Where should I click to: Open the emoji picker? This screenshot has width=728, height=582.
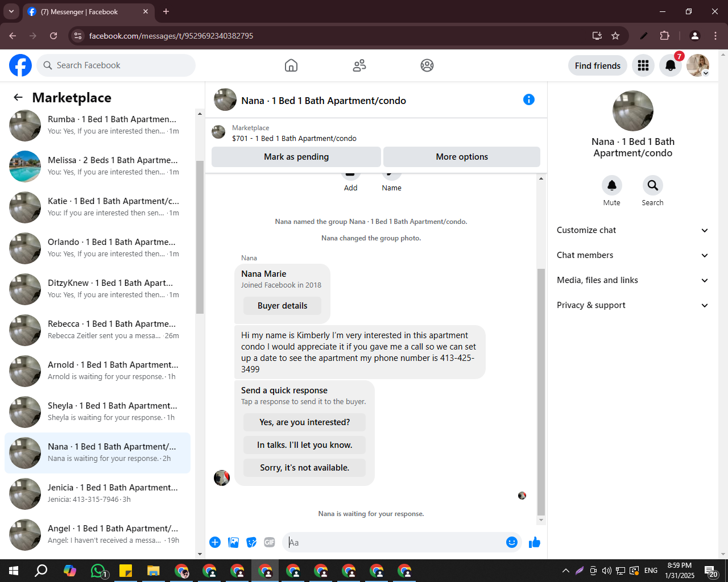(x=512, y=542)
